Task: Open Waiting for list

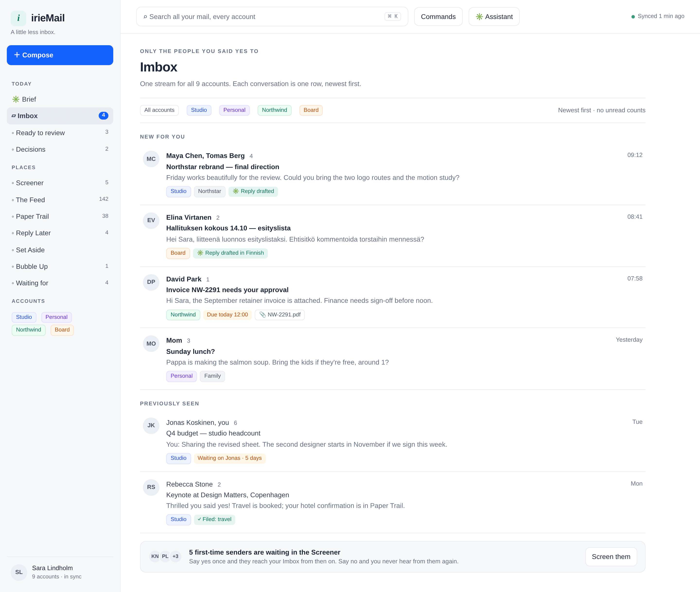Action: [60, 283]
